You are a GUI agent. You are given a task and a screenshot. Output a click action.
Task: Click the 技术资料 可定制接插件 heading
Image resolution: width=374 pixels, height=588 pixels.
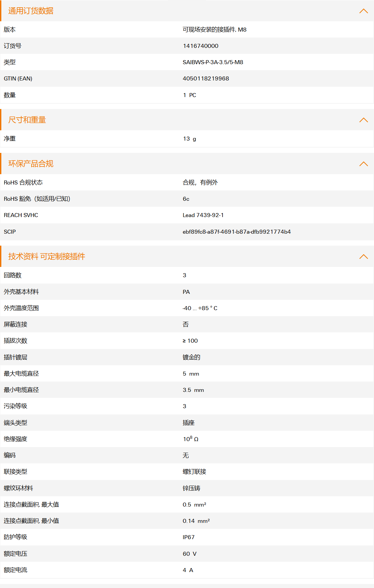47,257
